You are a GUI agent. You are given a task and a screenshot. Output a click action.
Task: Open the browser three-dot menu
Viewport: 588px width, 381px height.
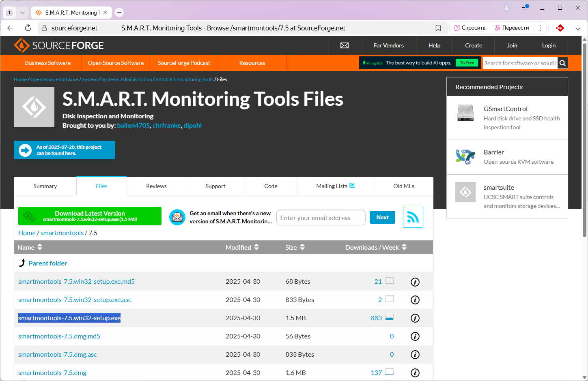tap(540, 28)
